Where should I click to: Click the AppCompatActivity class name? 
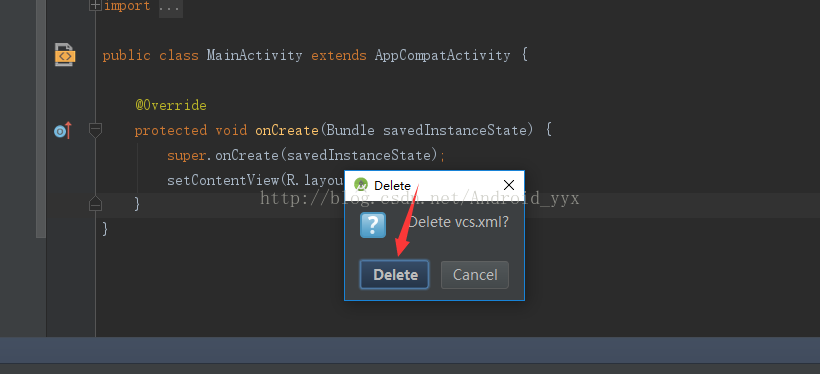(442, 55)
